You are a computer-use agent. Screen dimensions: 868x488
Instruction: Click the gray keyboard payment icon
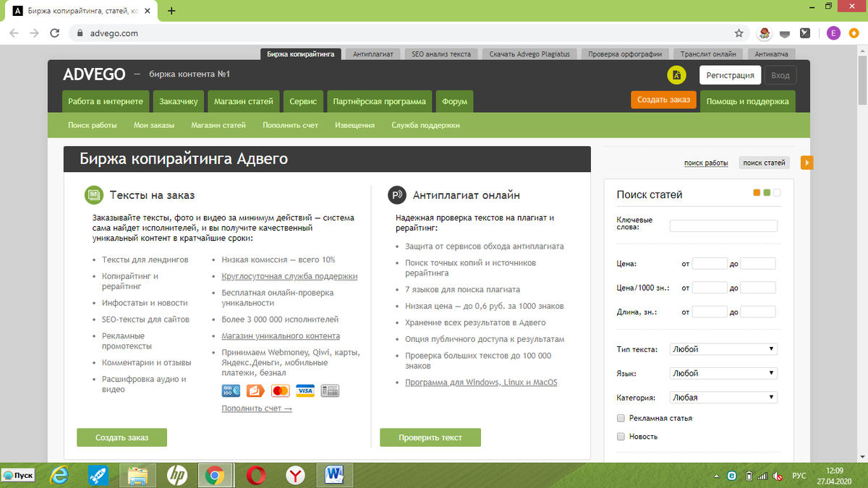pos(330,391)
